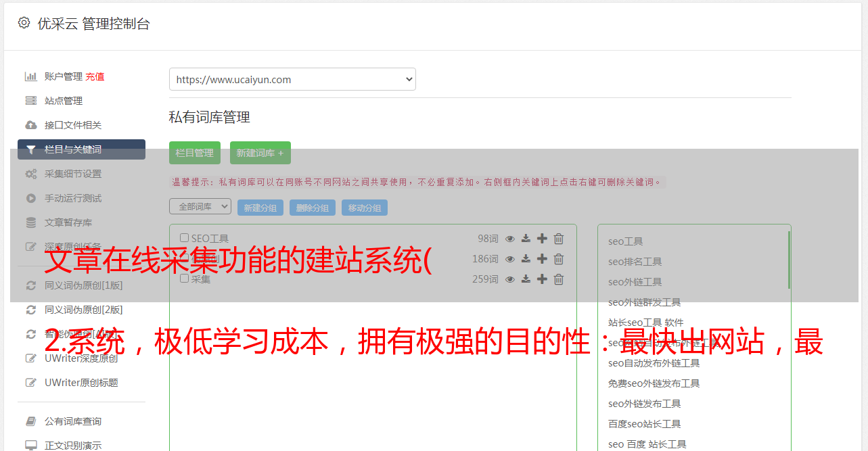
Task: Select keyword seo工具
Action: click(x=626, y=241)
